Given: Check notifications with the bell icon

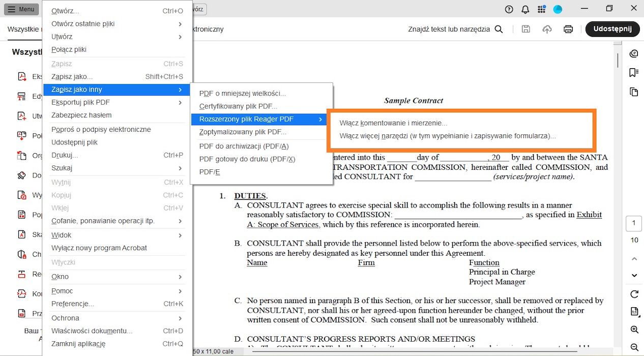Looking at the screenshot, I should 525,9.
